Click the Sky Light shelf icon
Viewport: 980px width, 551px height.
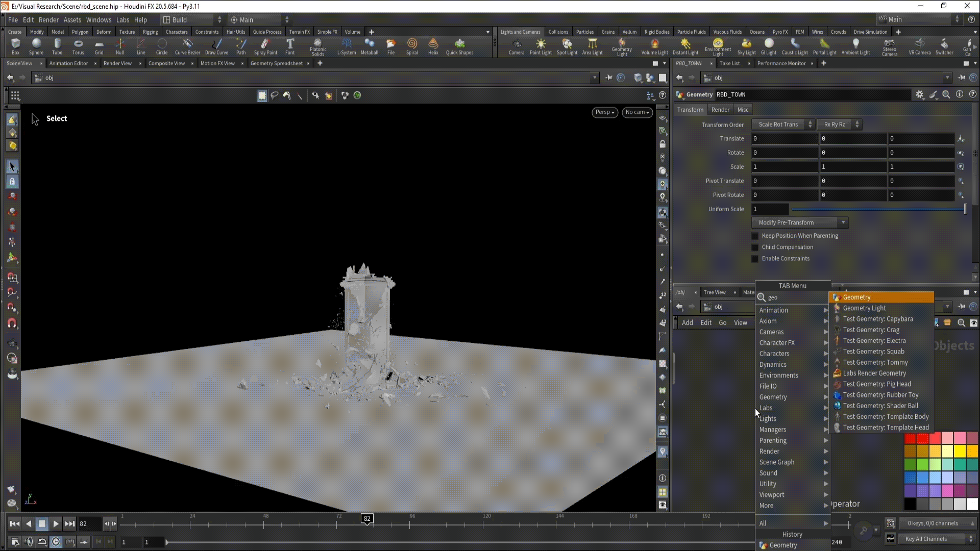[746, 46]
